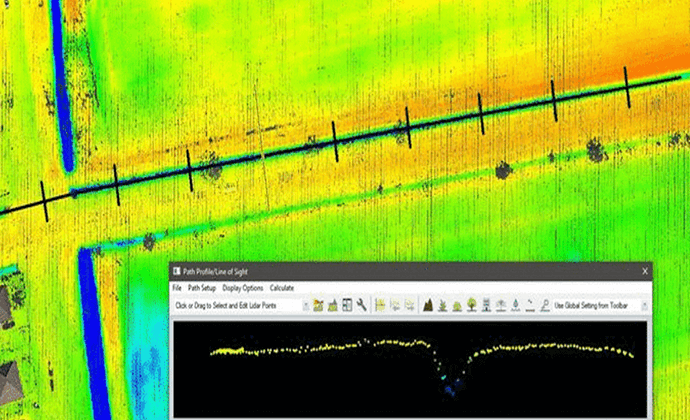
Task: Click the icon between building and water drop icons
Action: click(501, 305)
